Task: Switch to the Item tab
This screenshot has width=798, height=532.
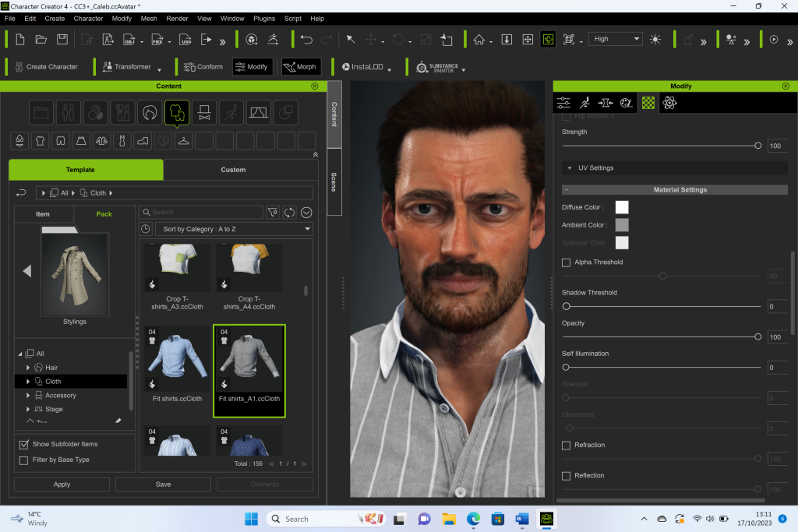Action: tap(43, 214)
